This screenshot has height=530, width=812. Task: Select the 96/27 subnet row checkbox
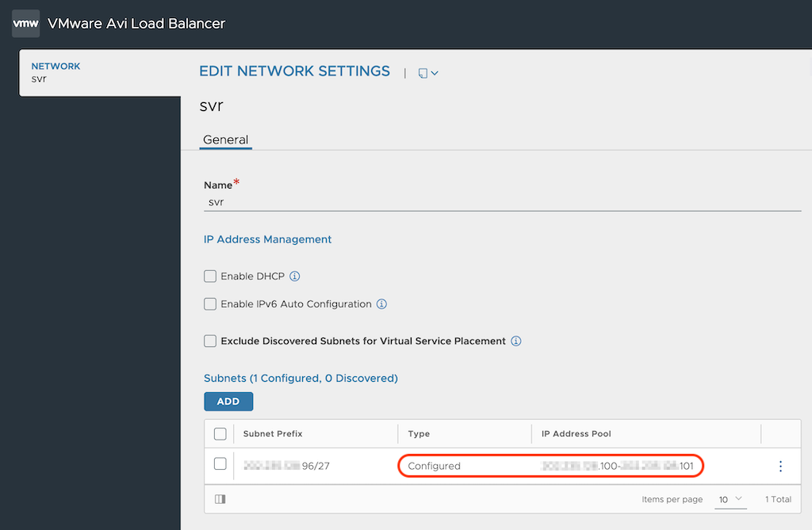[x=220, y=464]
